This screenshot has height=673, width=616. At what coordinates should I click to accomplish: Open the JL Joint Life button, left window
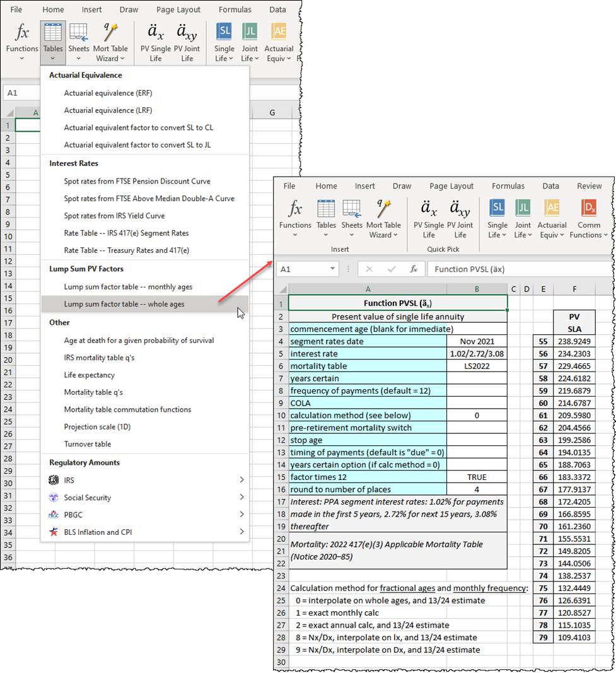(250, 42)
